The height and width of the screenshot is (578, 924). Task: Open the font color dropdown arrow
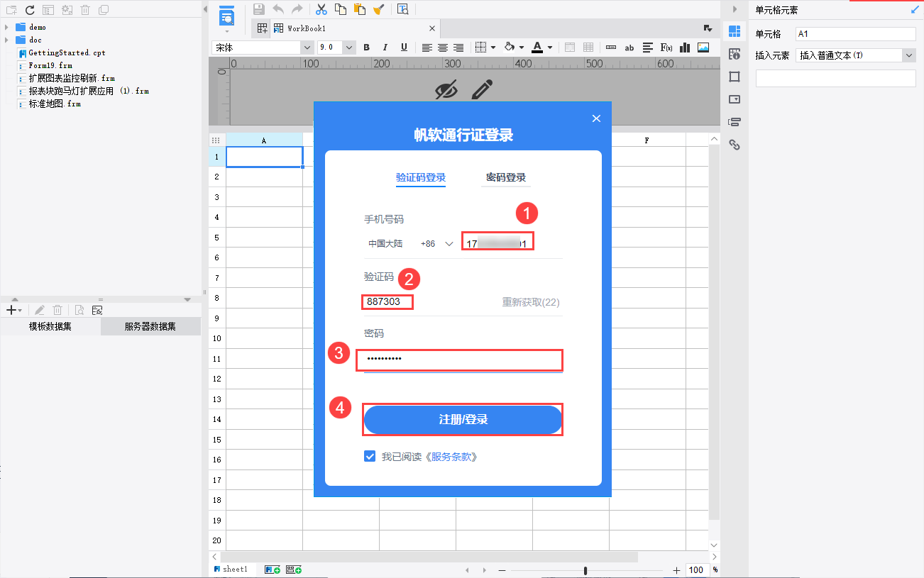(550, 48)
